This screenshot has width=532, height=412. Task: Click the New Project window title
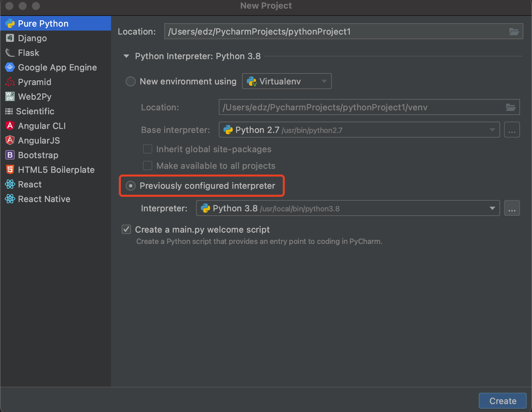click(x=266, y=6)
